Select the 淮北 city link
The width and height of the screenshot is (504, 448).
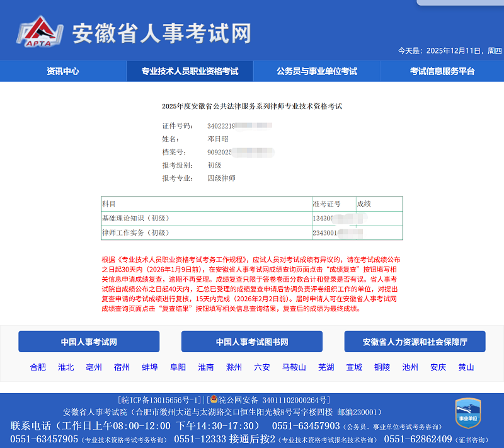pyautogui.click(x=66, y=367)
